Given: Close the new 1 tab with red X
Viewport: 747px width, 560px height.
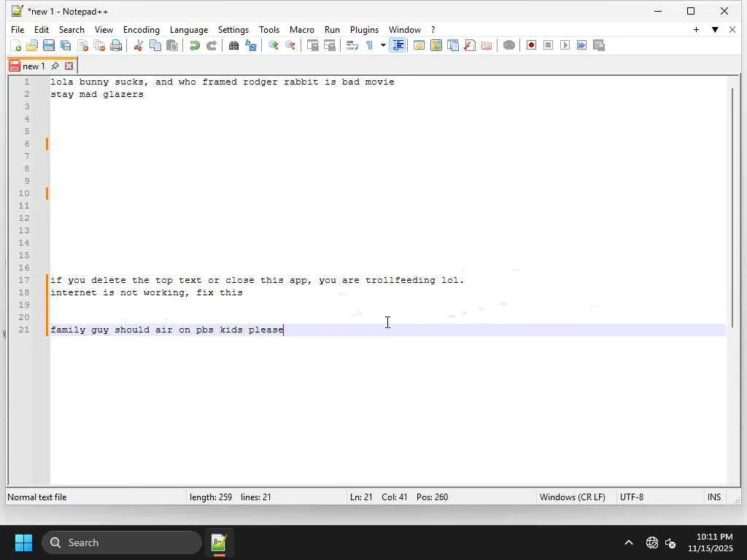Looking at the screenshot, I should pos(69,66).
